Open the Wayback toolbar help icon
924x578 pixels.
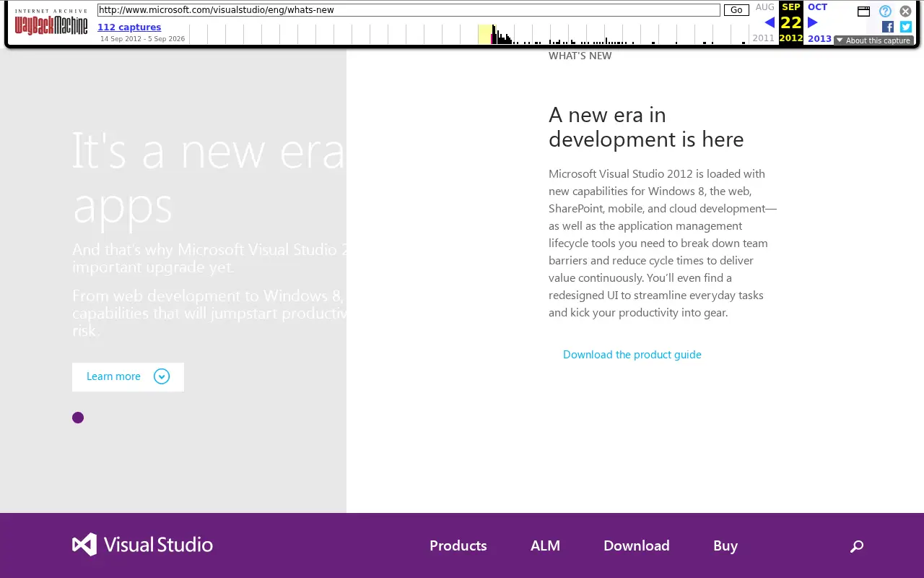pyautogui.click(x=885, y=11)
